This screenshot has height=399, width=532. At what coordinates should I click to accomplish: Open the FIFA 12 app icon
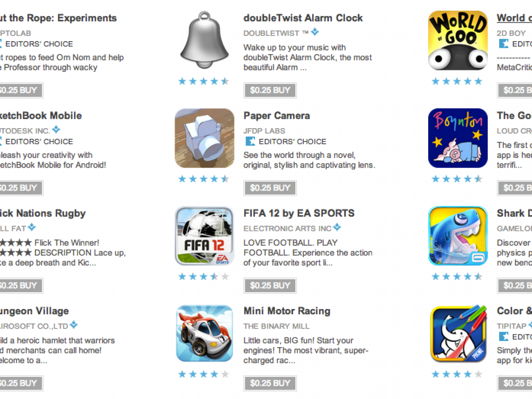point(204,236)
